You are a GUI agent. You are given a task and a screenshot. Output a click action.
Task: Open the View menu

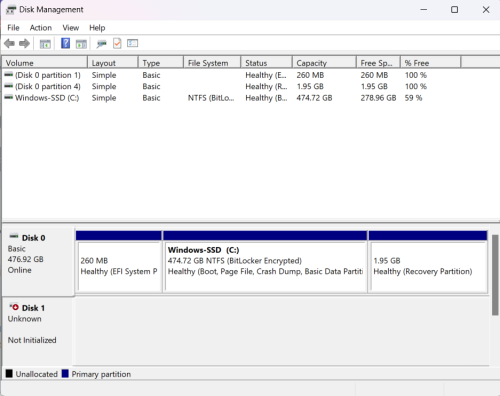tap(71, 28)
